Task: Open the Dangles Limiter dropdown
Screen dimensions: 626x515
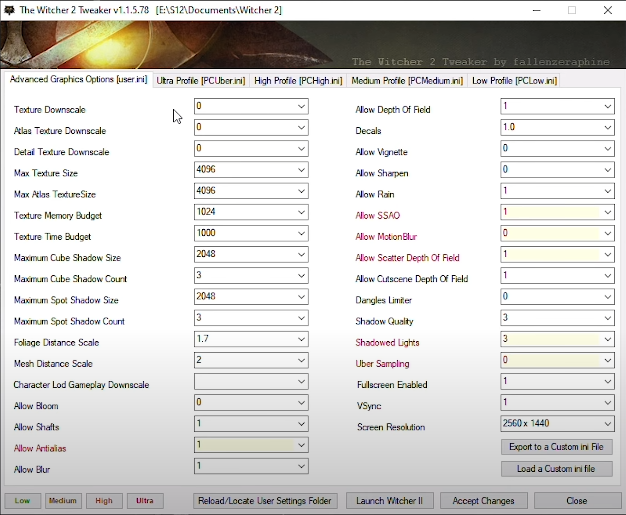Action: (557, 297)
